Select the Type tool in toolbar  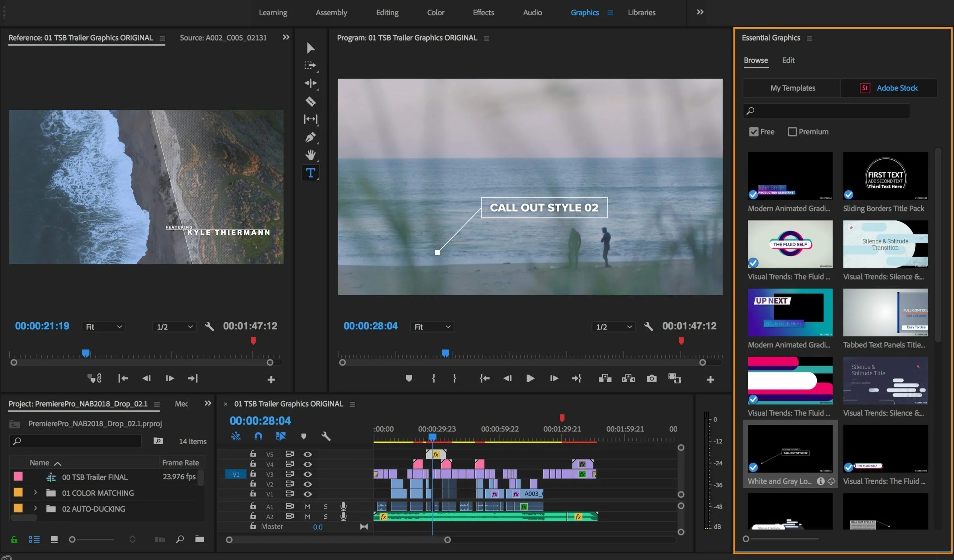click(x=310, y=174)
